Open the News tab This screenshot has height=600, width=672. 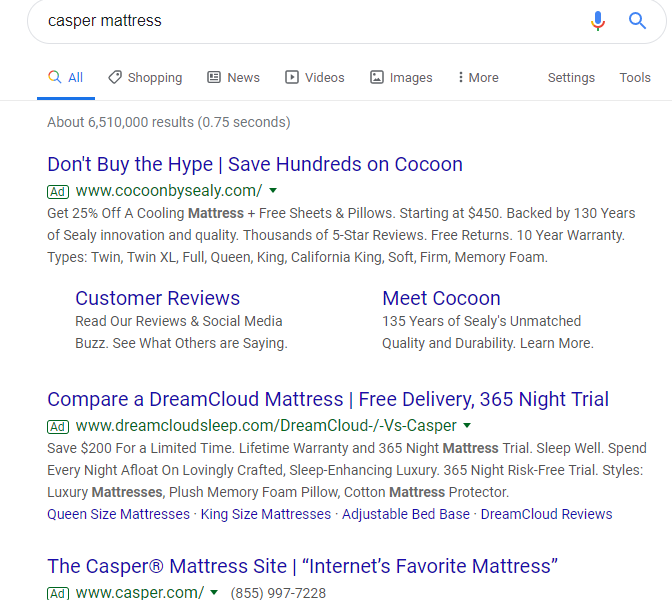(x=234, y=78)
